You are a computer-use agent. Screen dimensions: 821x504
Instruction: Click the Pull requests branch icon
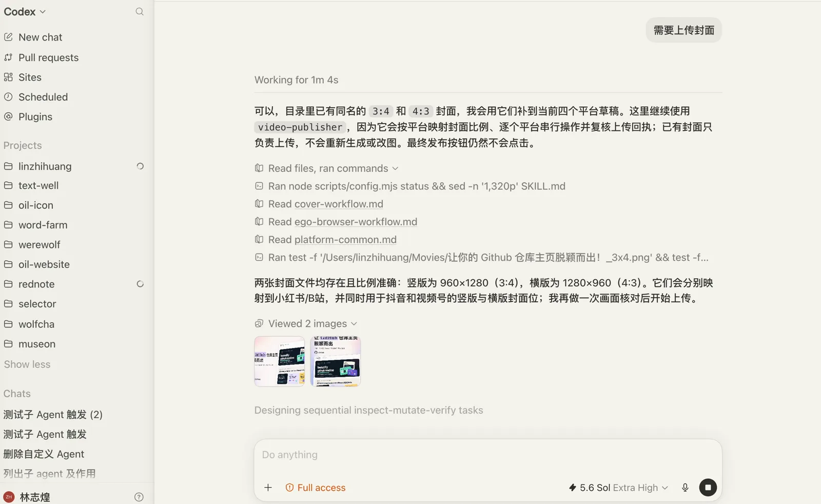pyautogui.click(x=8, y=57)
